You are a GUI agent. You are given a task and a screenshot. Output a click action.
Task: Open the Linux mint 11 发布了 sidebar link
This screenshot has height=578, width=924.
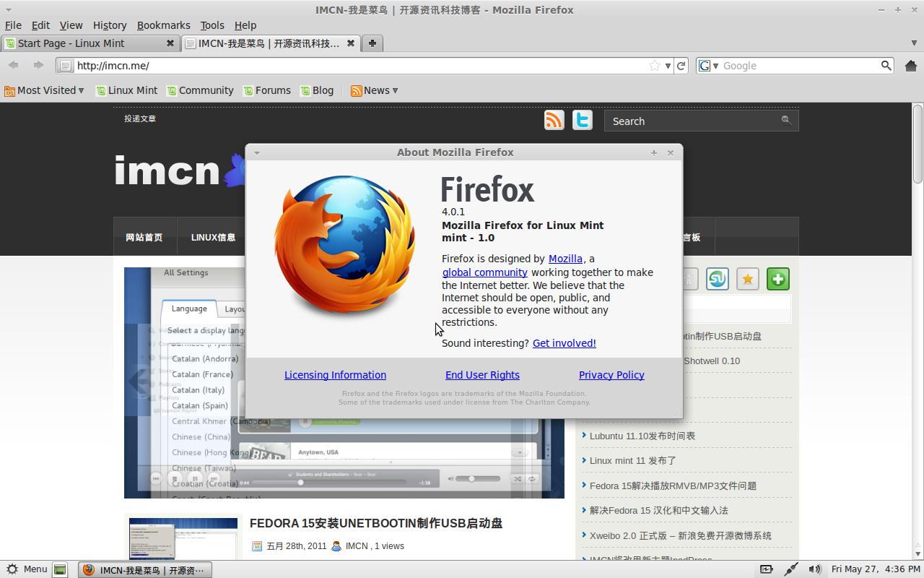(633, 460)
